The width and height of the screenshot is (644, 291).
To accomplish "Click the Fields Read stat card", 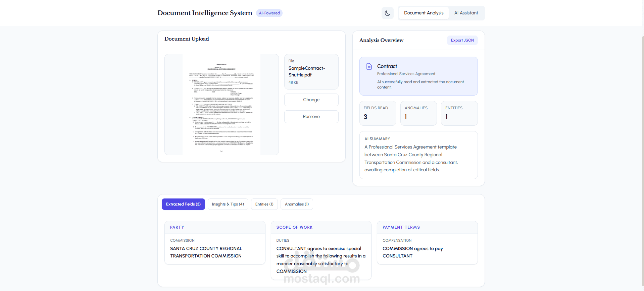I will pos(378,113).
